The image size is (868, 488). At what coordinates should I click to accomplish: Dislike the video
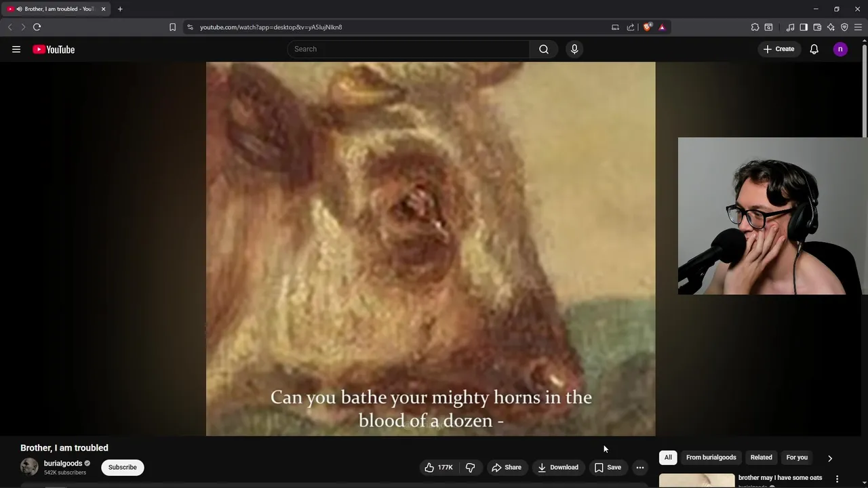(x=470, y=467)
